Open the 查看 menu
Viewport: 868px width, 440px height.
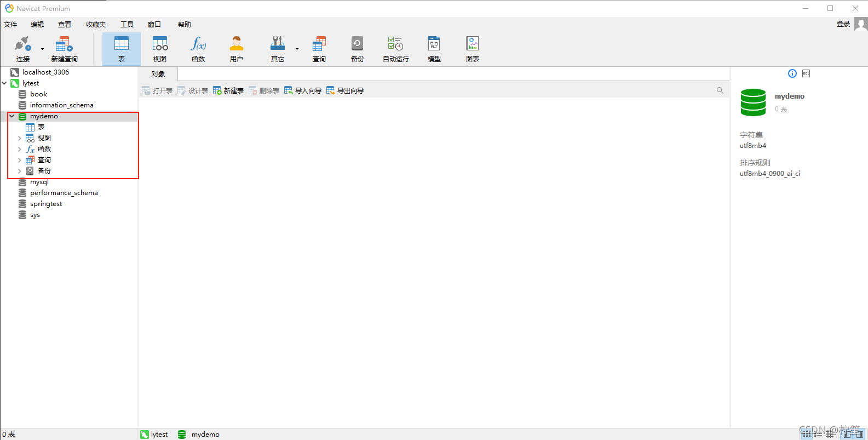[65, 24]
